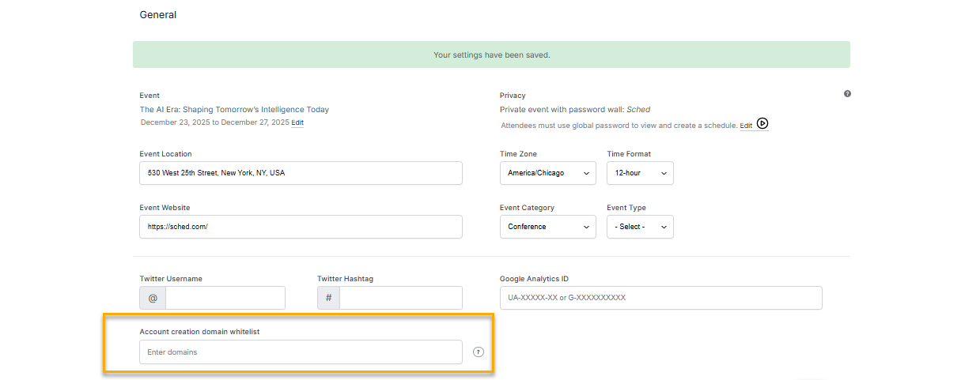The height and width of the screenshot is (380, 980).
Task: Focus the Twitter Hashtag input box
Action: click(x=401, y=298)
